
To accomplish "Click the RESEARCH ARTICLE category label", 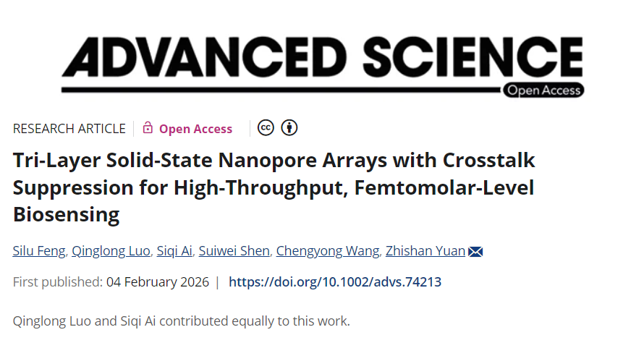I will [x=69, y=129].
